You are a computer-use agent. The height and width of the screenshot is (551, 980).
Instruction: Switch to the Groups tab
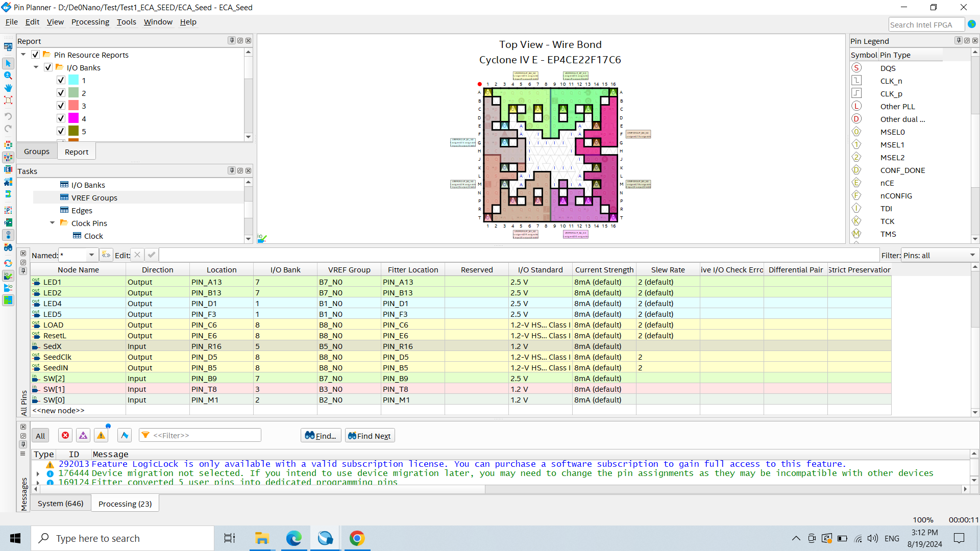point(37,152)
